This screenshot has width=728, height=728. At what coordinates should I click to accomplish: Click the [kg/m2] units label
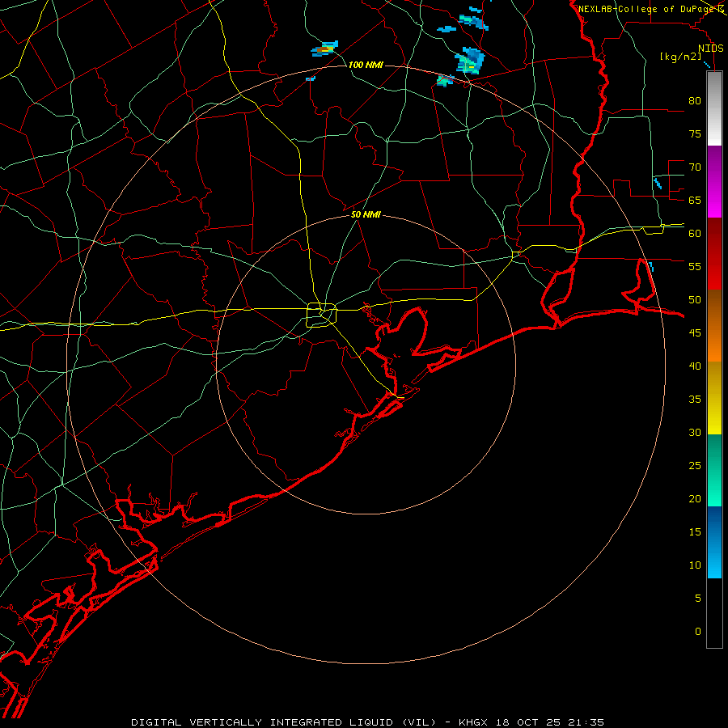pos(680,57)
